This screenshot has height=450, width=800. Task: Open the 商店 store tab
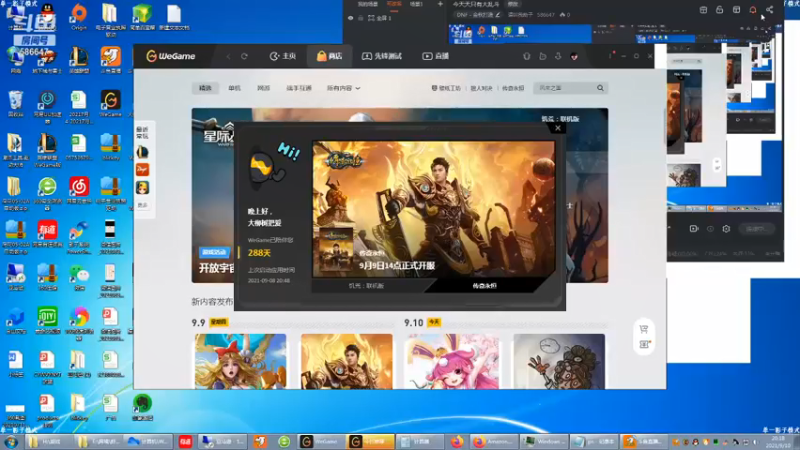click(x=330, y=56)
